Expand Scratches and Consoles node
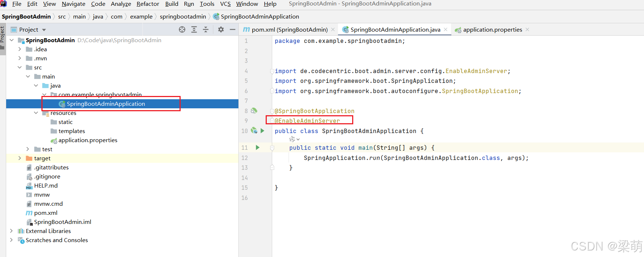 (x=12, y=240)
